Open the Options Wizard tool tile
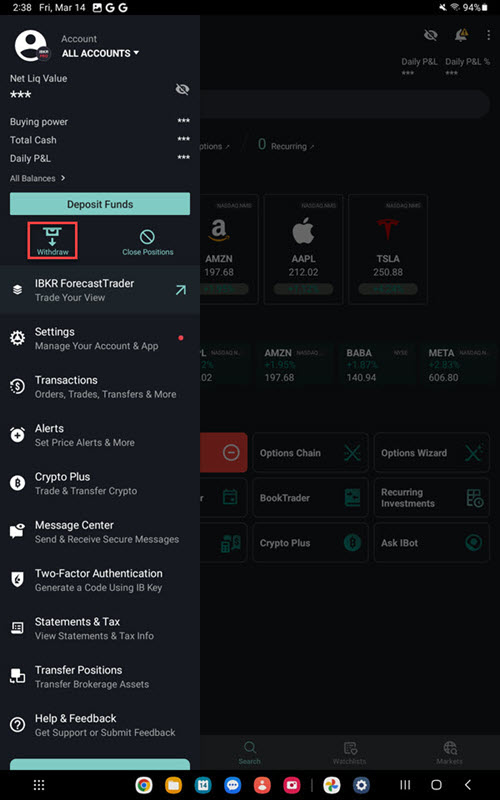This screenshot has width=500, height=800. 432,453
